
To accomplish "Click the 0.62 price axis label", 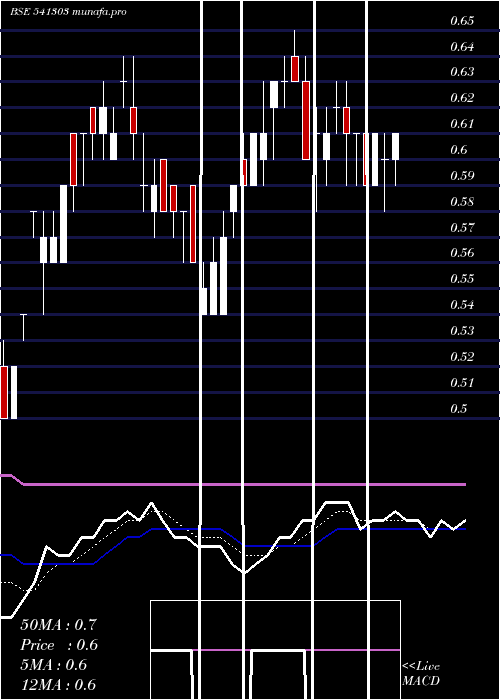I will (462, 97).
